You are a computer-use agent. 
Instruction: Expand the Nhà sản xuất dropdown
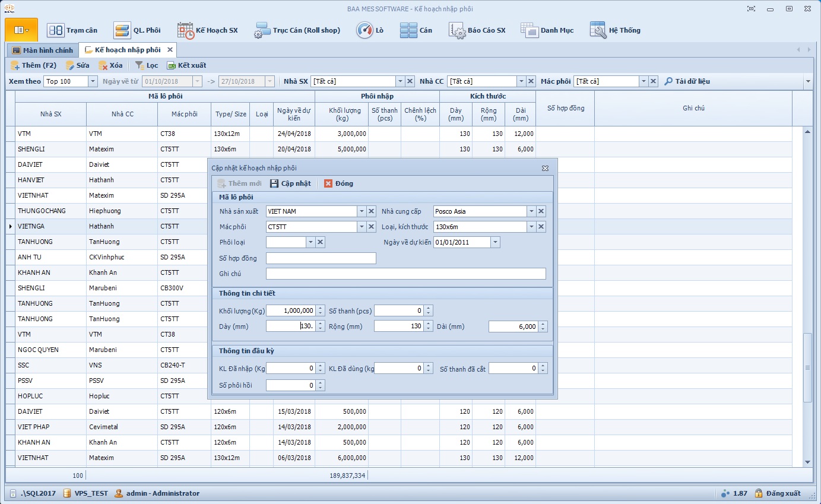[362, 211]
